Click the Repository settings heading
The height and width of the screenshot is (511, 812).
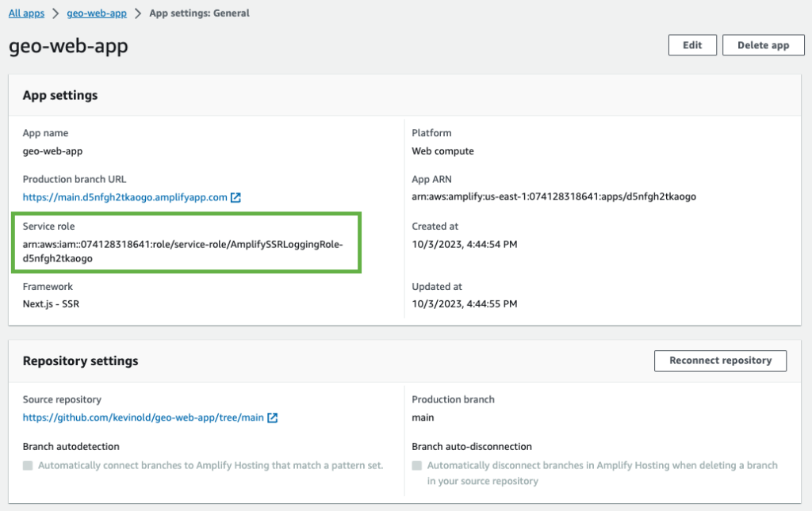point(80,360)
